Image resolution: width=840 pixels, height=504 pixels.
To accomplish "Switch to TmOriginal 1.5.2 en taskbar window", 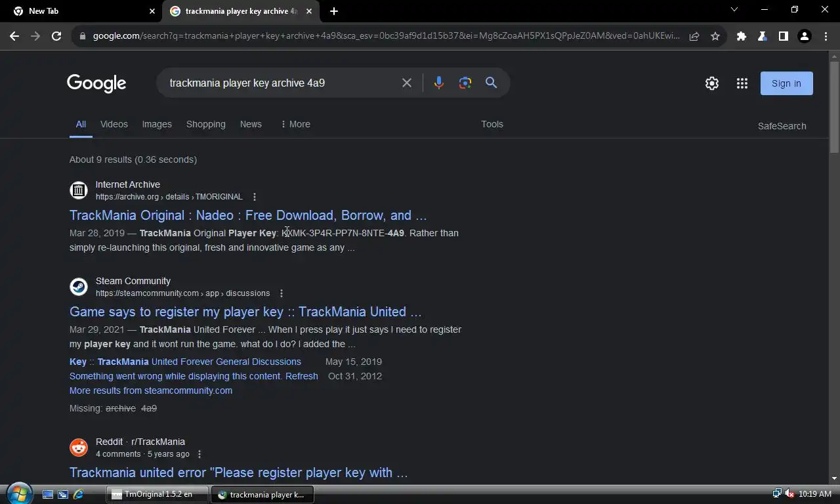I will pos(157,494).
